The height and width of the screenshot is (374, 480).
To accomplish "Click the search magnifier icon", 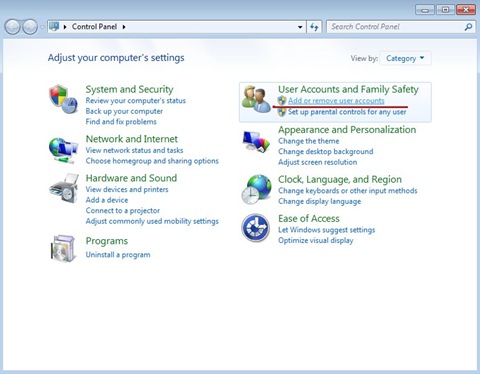I will [x=468, y=27].
